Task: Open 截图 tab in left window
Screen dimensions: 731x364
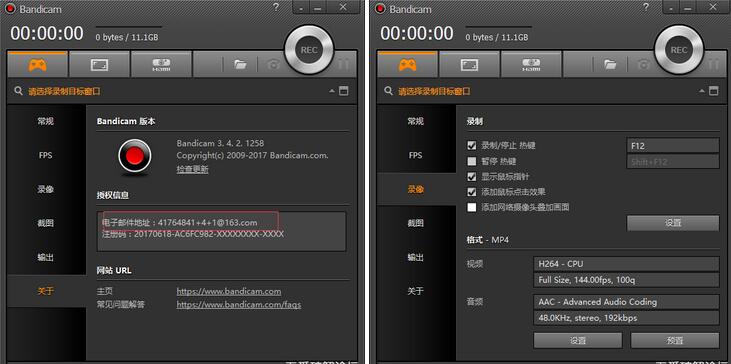Action: click(x=46, y=223)
